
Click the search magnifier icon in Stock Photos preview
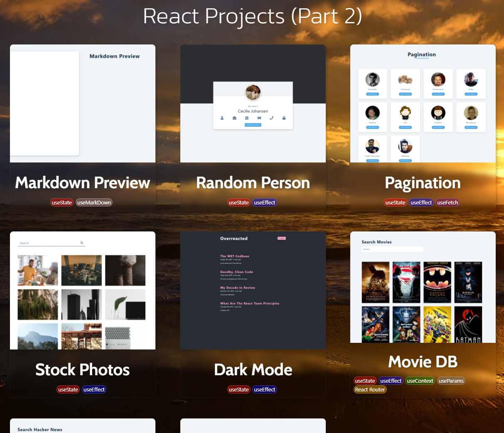pos(82,243)
